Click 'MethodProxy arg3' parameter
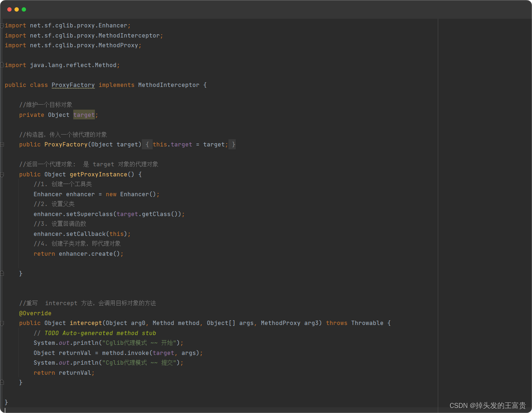 click(290, 323)
